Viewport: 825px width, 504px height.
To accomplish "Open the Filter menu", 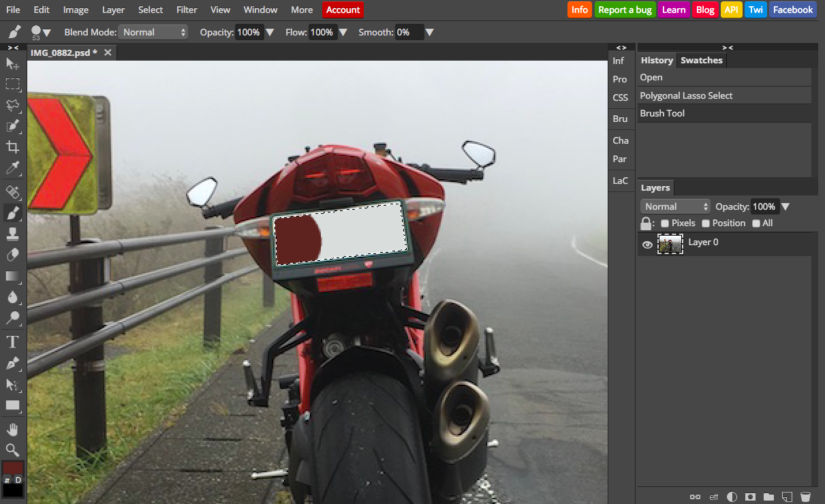I will (187, 10).
